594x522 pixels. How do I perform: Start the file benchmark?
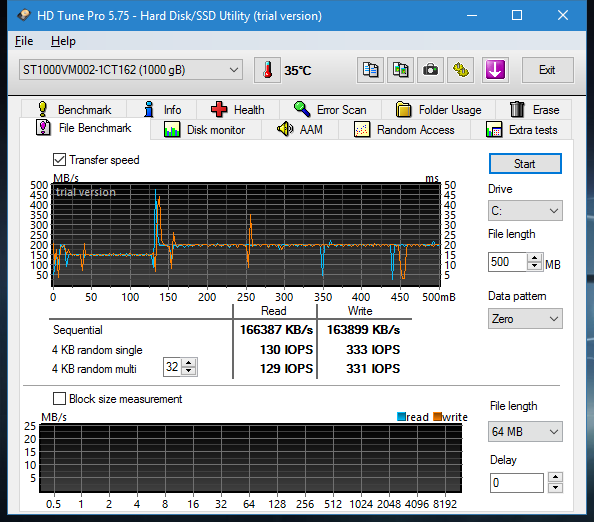click(525, 164)
